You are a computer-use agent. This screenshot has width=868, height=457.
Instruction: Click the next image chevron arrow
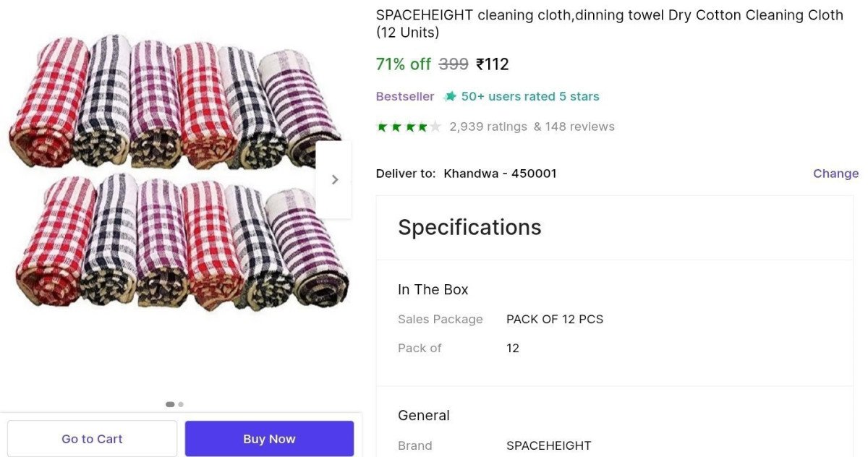click(334, 180)
